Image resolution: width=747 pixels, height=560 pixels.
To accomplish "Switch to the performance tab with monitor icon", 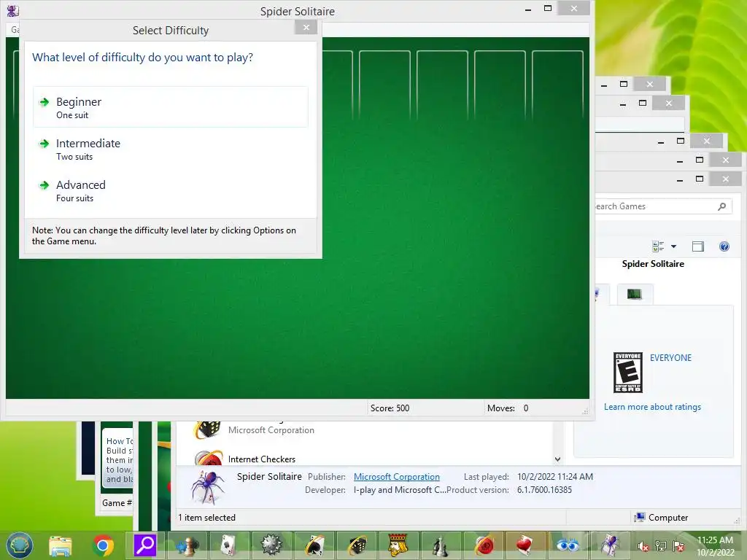I will [635, 295].
